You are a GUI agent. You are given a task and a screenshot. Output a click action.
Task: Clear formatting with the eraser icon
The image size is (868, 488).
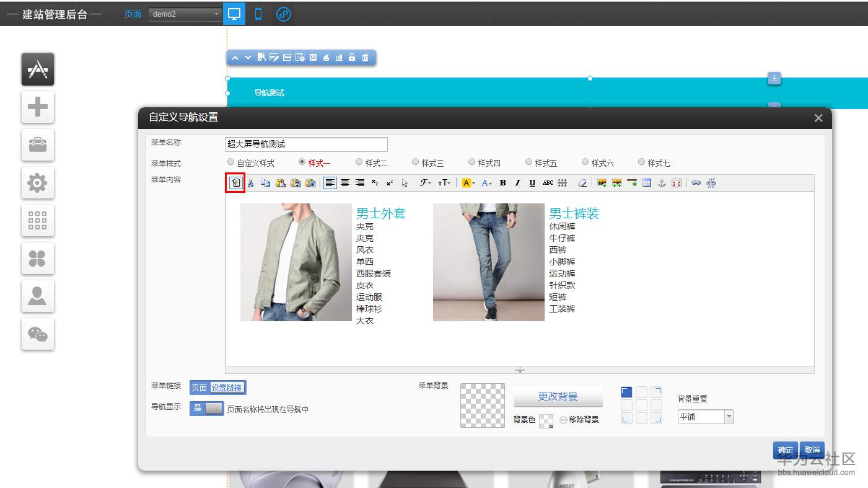[582, 183]
